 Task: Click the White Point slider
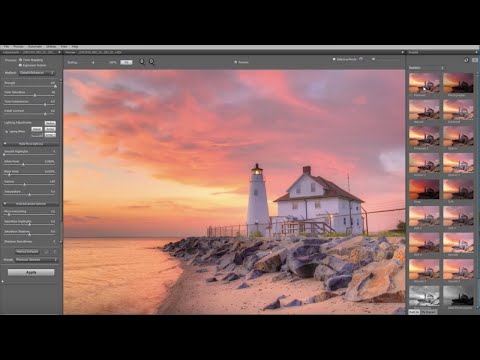(30, 165)
